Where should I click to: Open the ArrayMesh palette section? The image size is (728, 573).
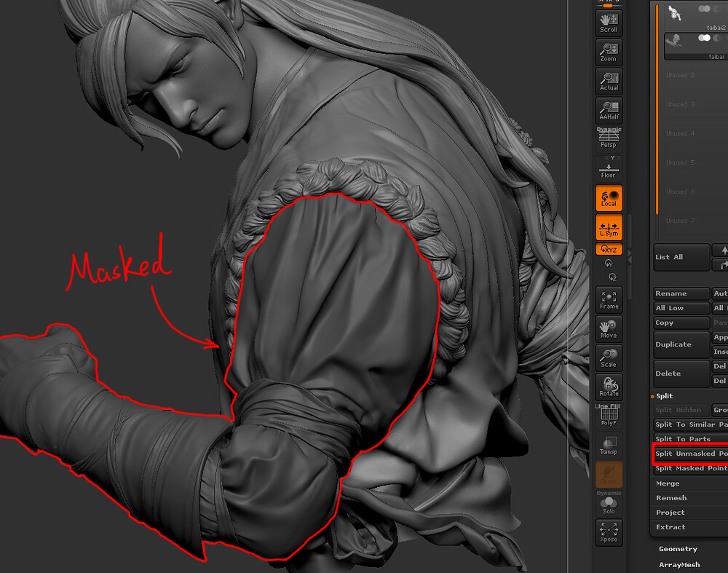click(679, 565)
